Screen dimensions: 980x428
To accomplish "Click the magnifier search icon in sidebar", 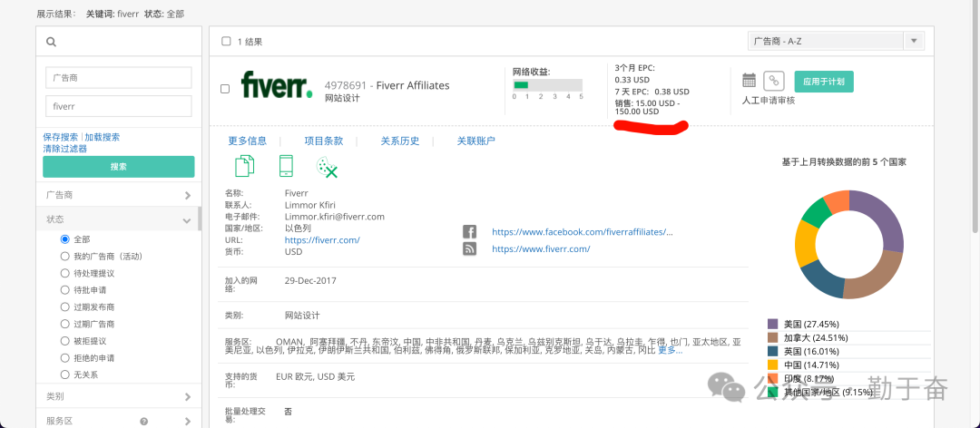I will (52, 42).
